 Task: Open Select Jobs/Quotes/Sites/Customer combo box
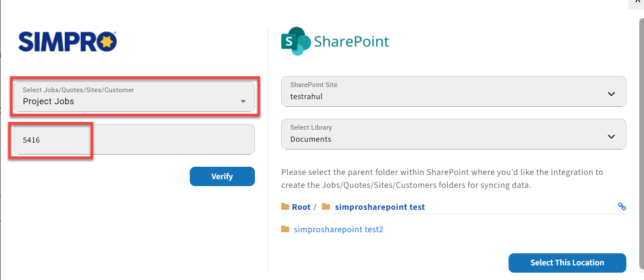pyautogui.click(x=134, y=96)
